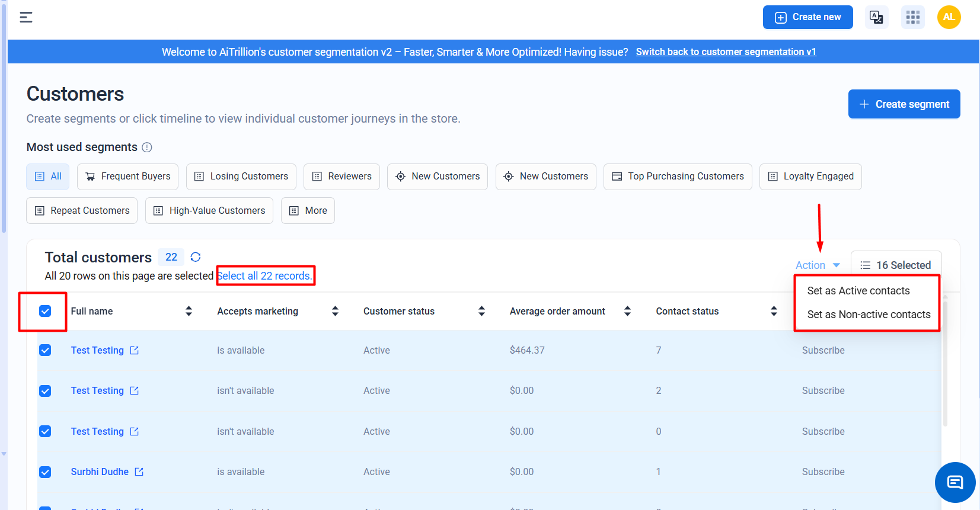The image size is (980, 510).
Task: Uncheck the first Test Testing row checkbox
Action: pyautogui.click(x=45, y=351)
